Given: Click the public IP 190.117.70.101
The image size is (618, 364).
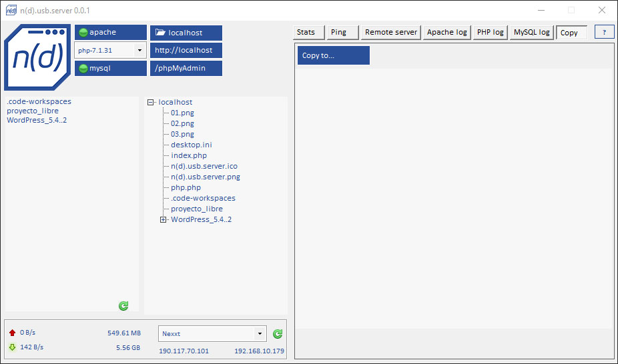Looking at the screenshot, I should coord(184,351).
